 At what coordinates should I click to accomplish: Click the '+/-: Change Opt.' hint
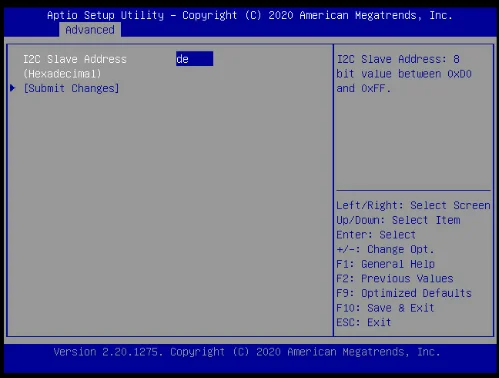click(385, 249)
